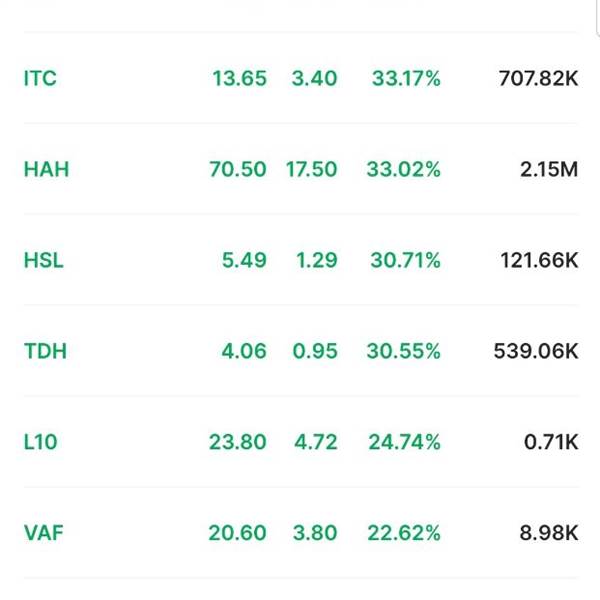Image resolution: width=600 pixels, height=600 pixels.
Task: Select the HSL stock symbol
Action: [44, 260]
